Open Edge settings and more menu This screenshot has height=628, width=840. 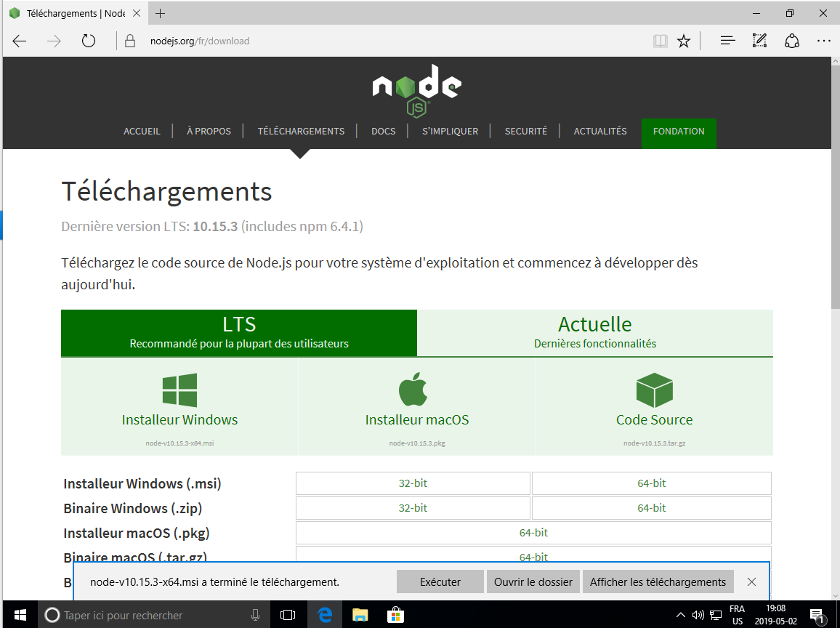[824, 41]
